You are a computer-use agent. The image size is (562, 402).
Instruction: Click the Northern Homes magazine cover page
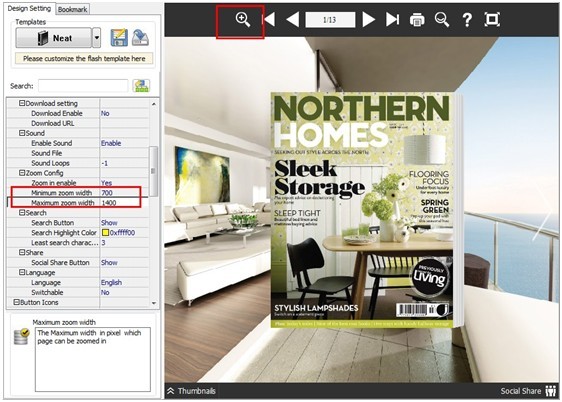coord(362,210)
